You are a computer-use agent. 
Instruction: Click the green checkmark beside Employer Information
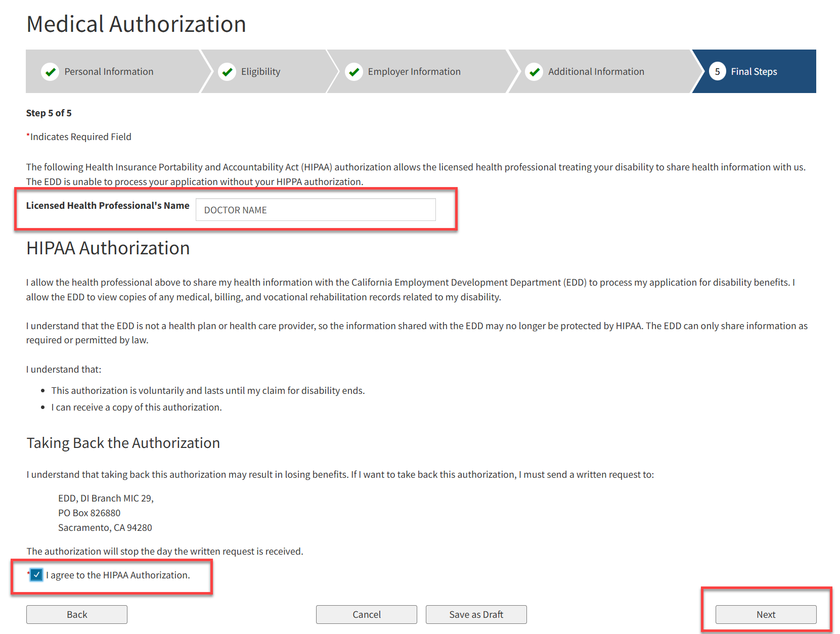(x=354, y=72)
